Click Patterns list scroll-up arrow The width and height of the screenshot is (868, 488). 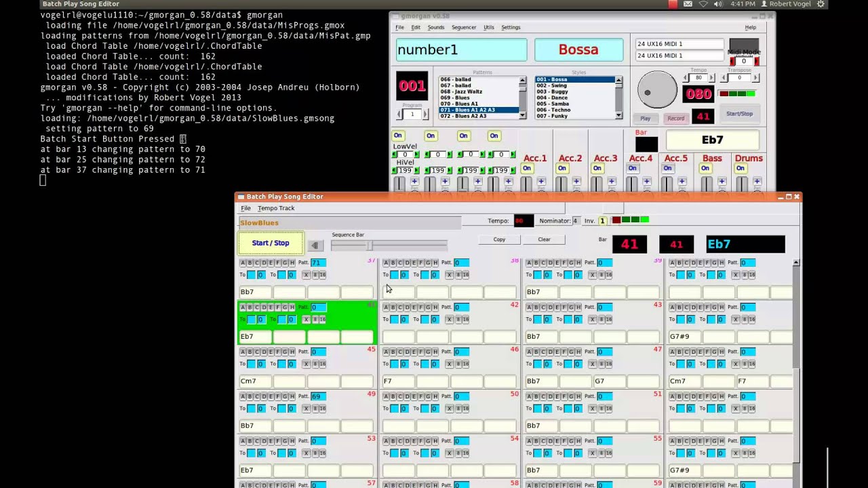(x=522, y=81)
